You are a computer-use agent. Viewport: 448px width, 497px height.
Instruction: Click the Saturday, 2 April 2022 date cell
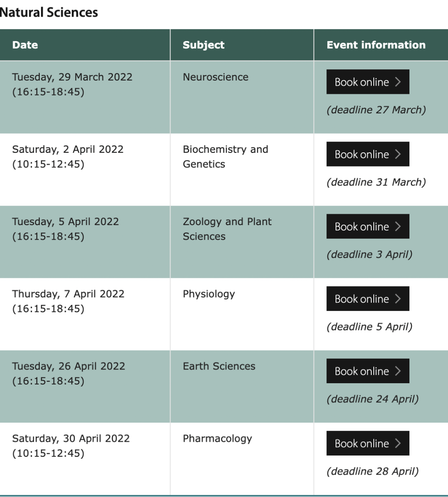click(x=85, y=169)
